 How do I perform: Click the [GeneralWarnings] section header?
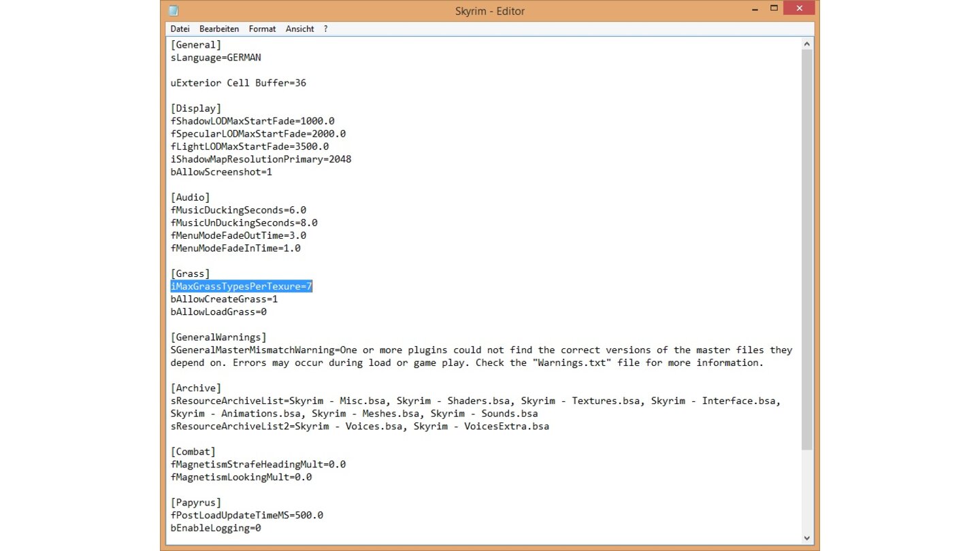(x=218, y=337)
